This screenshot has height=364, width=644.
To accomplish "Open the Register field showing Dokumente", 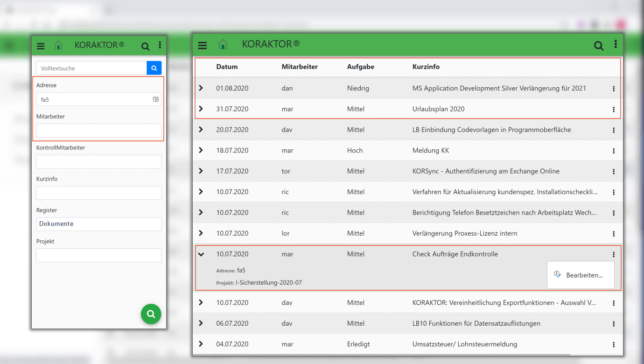I will pyautogui.click(x=99, y=224).
